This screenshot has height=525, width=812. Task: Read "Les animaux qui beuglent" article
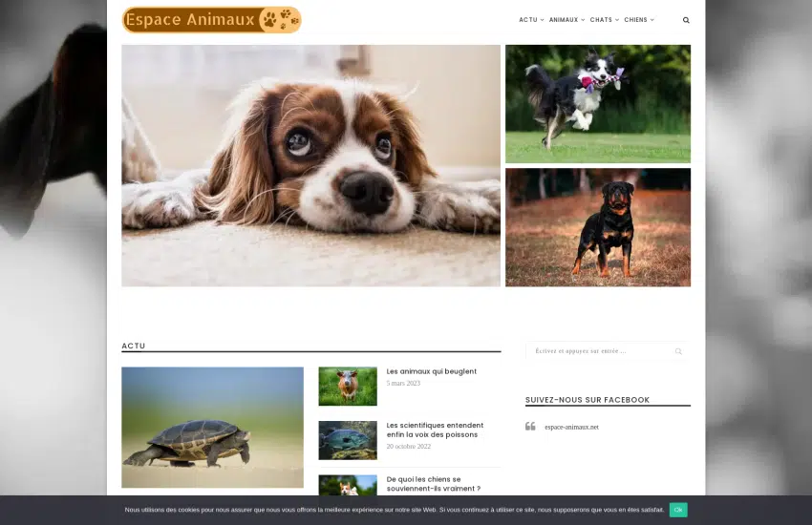tap(431, 371)
